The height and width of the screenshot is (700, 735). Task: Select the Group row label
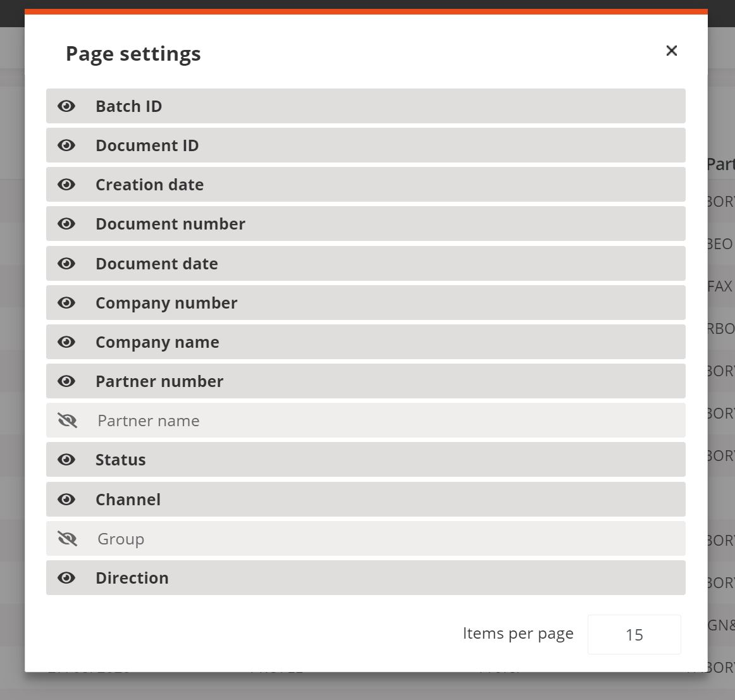point(120,539)
